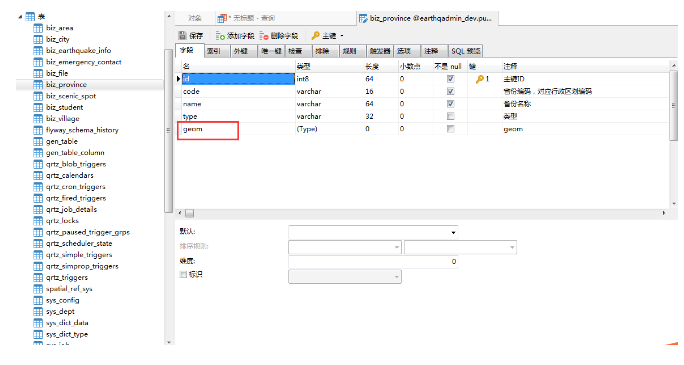Click the save (保存) floppy icon
This screenshot has height=365, width=684.
(182, 36)
